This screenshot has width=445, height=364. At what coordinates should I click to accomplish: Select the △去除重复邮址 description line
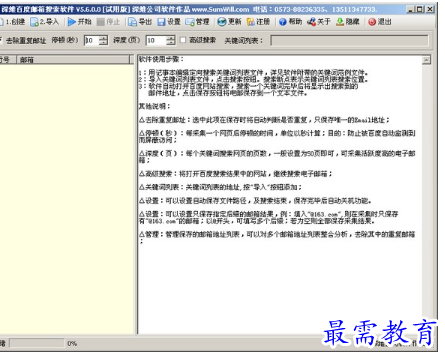tap(264, 120)
